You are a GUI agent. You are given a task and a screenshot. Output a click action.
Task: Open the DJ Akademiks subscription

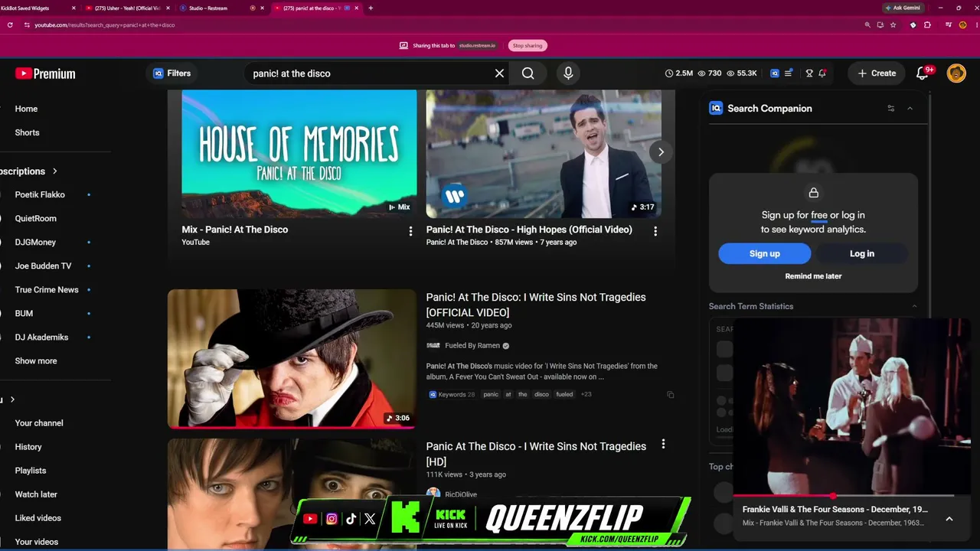pos(41,337)
